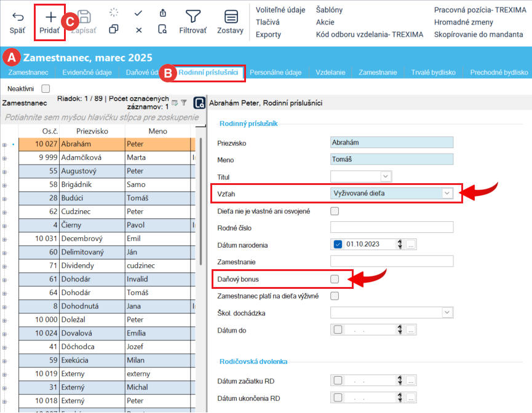Click the copy record icon in toolbar
This screenshot has height=413, width=532.
click(x=114, y=29)
